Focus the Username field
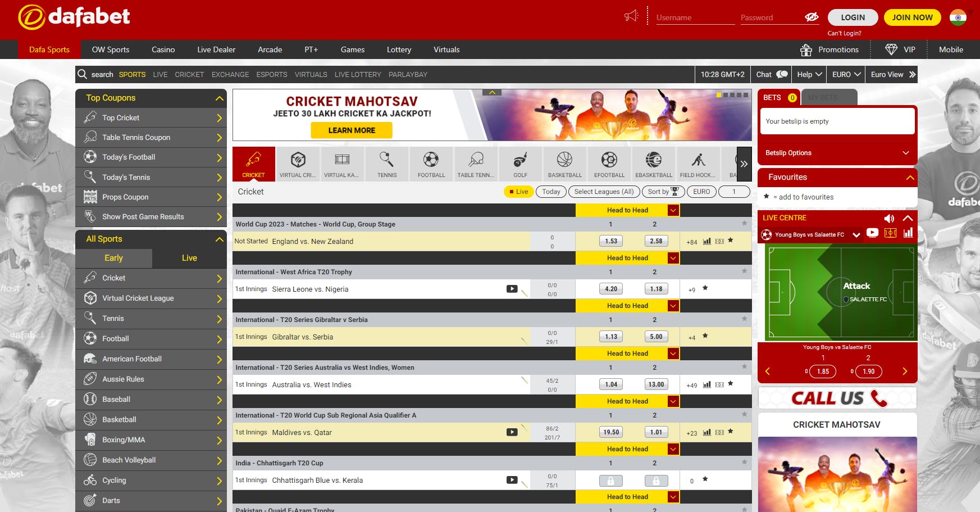This screenshot has width=980, height=512. 695,17
